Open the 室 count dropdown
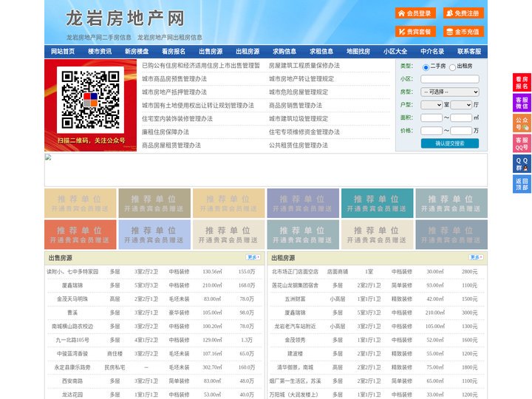 pos(432,105)
